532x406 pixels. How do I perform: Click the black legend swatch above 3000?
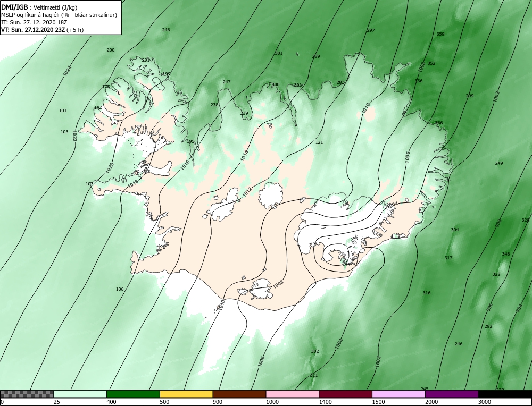tap(505, 394)
